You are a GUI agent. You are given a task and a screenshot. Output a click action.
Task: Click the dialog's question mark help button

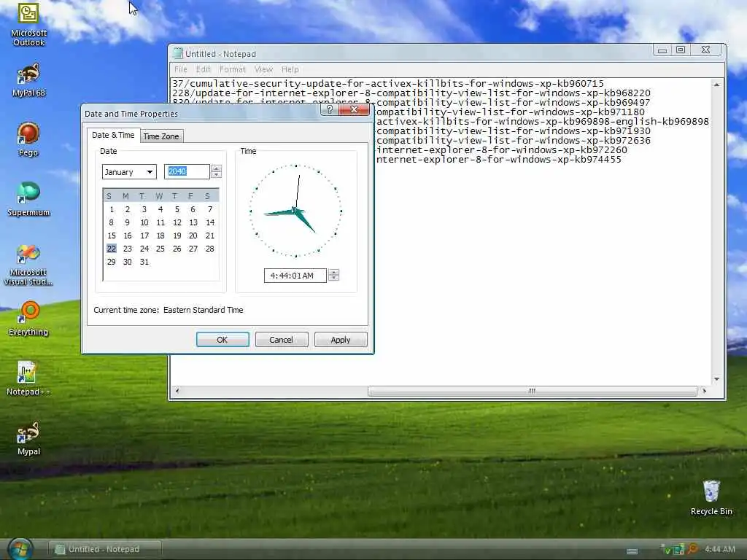point(329,109)
